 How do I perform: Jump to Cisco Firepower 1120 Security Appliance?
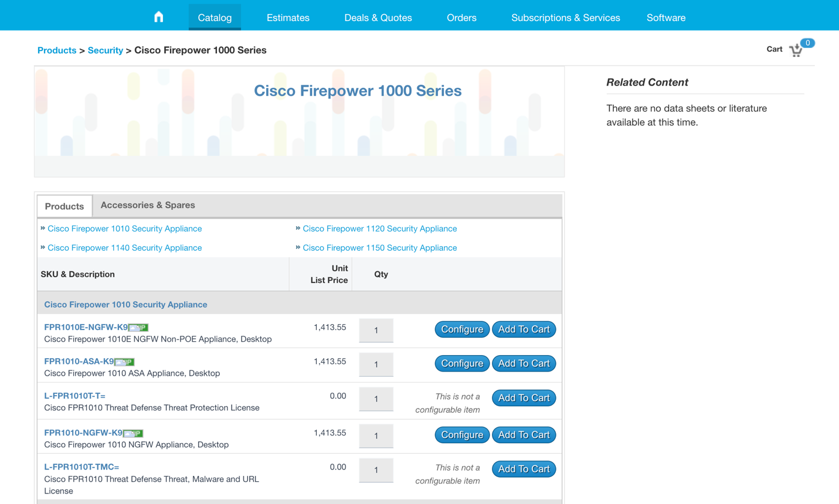[380, 229]
